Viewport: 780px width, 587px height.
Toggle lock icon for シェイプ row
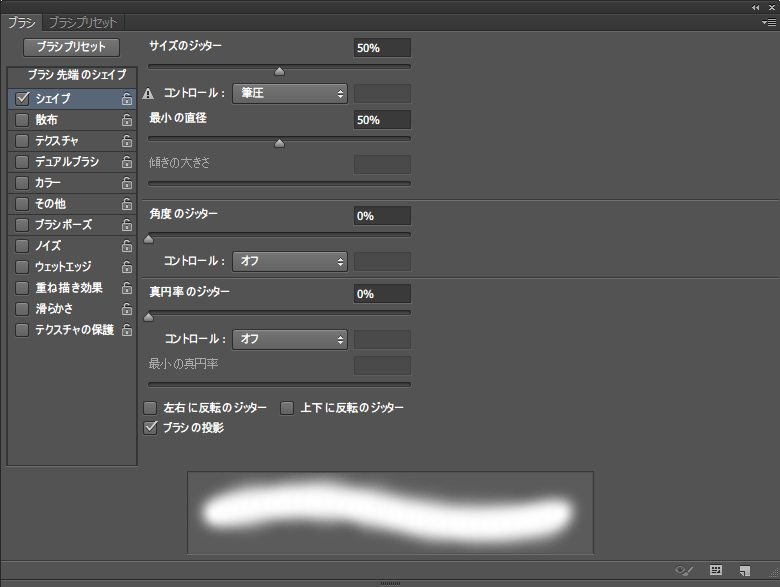(x=127, y=99)
